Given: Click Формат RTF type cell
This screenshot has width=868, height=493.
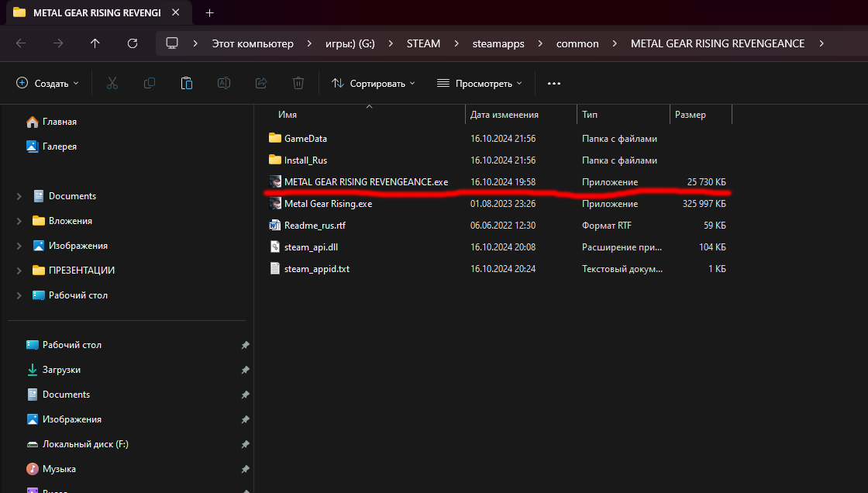Looking at the screenshot, I should (607, 226).
